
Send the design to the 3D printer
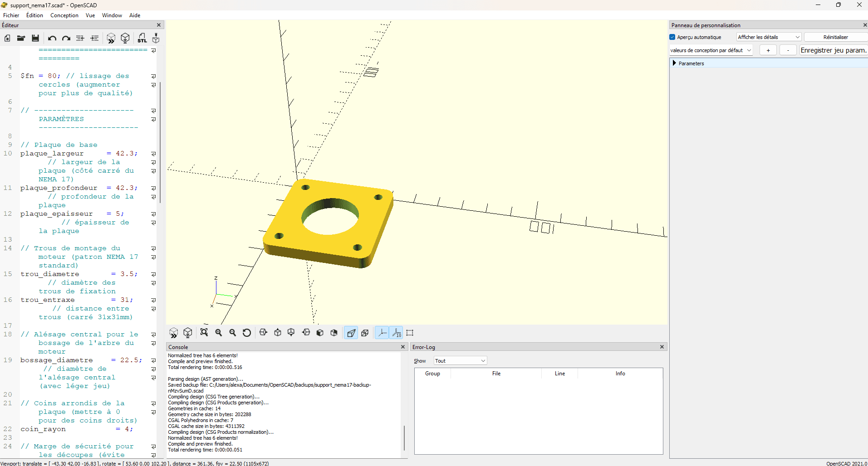156,39
